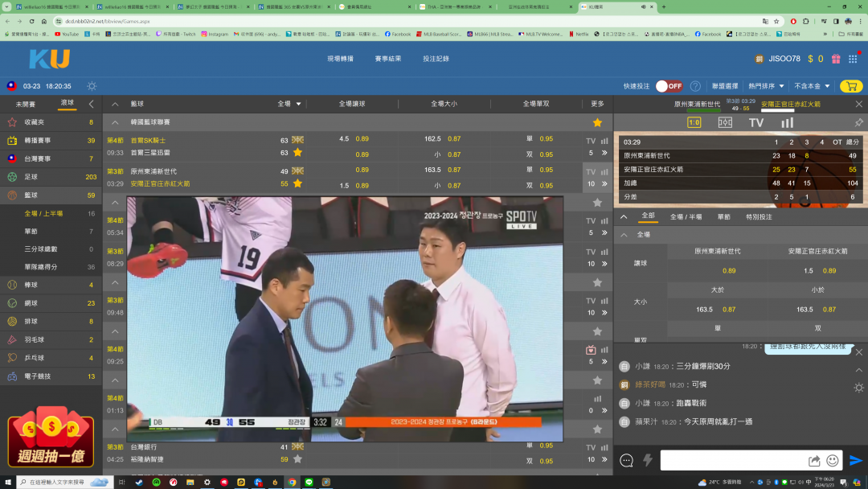Collapse the 全場 betting section in panel
Viewport: 868px width, 489px height.
click(x=624, y=235)
